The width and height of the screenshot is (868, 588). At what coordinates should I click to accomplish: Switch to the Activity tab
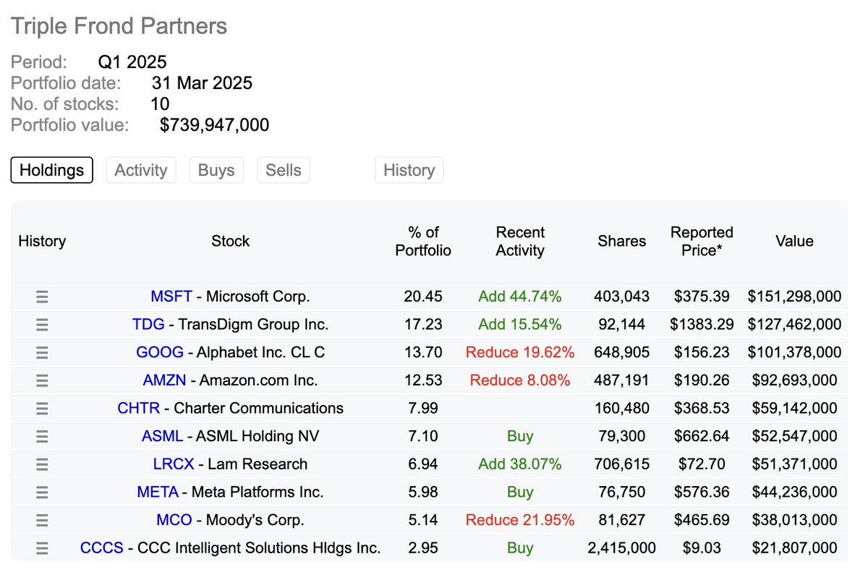[141, 170]
